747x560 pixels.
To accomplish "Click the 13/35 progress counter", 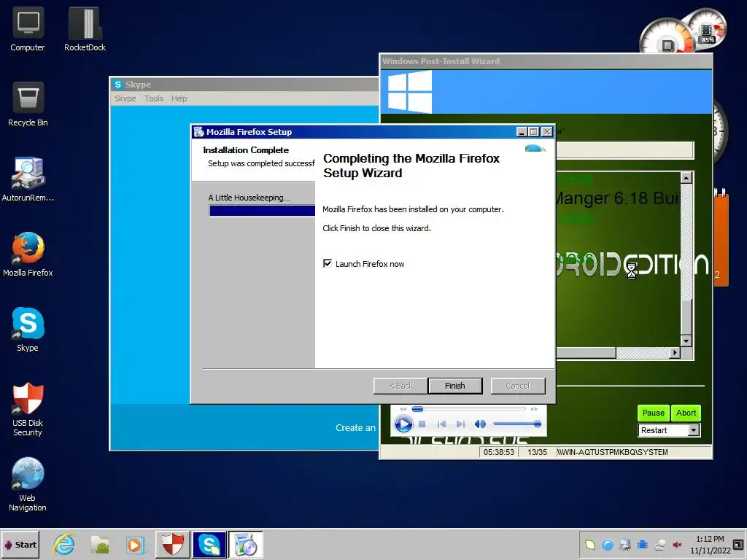I will click(538, 452).
